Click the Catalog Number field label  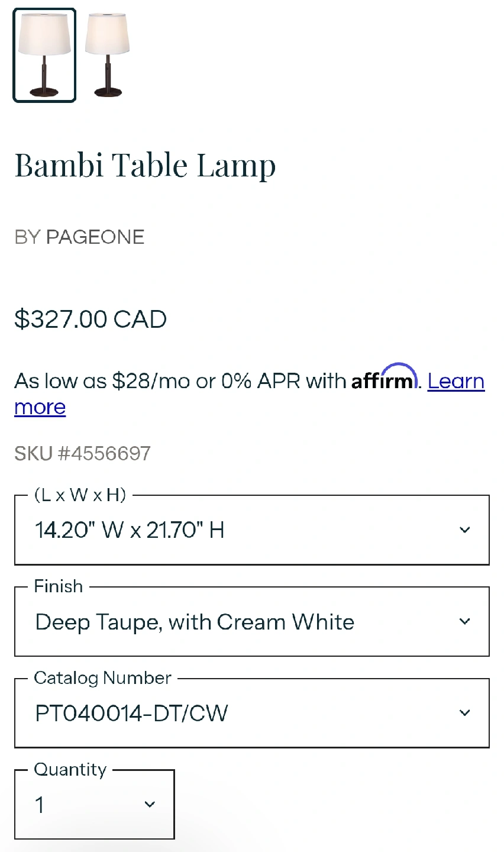[x=103, y=678]
